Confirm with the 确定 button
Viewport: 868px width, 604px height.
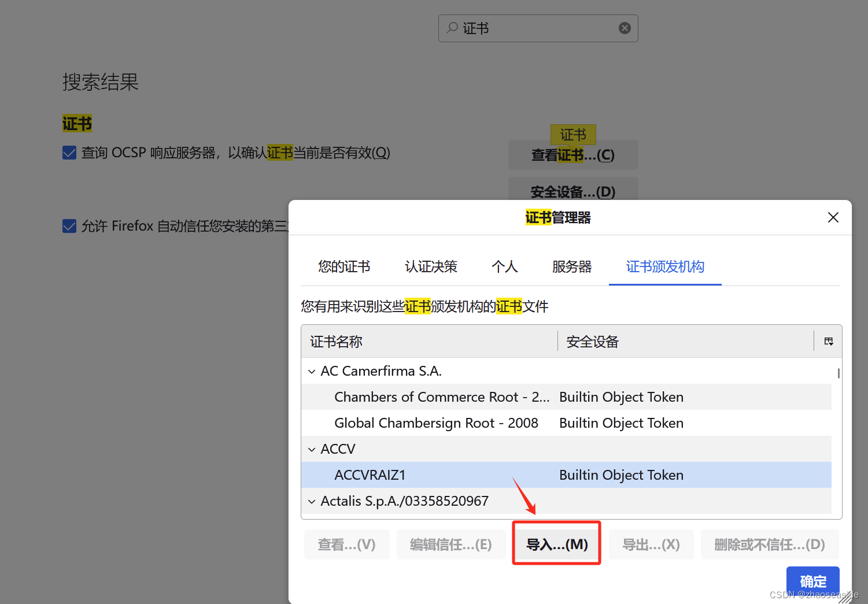tap(813, 581)
